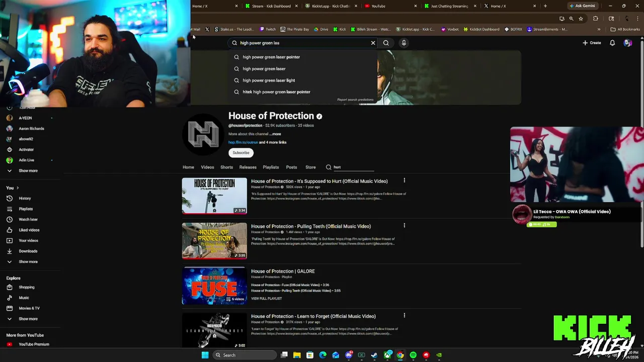The height and width of the screenshot is (362, 644).
Task: Open the channel Posts tab
Action: (291, 167)
